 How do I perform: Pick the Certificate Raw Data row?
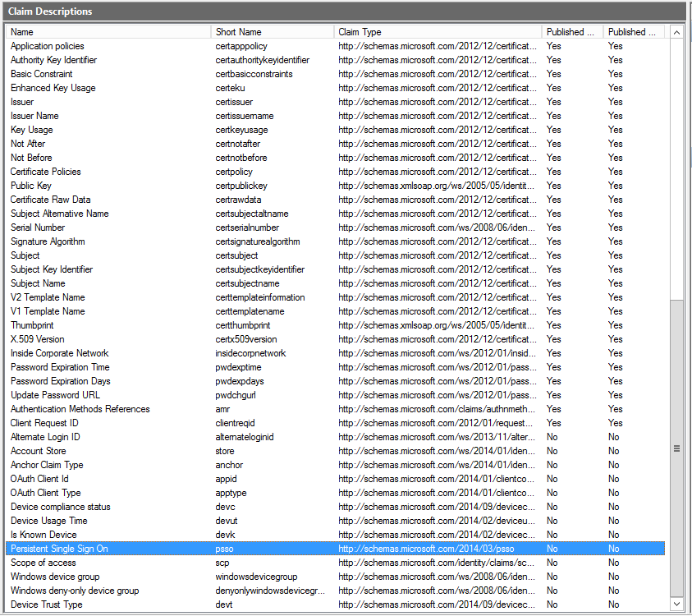[50, 200]
